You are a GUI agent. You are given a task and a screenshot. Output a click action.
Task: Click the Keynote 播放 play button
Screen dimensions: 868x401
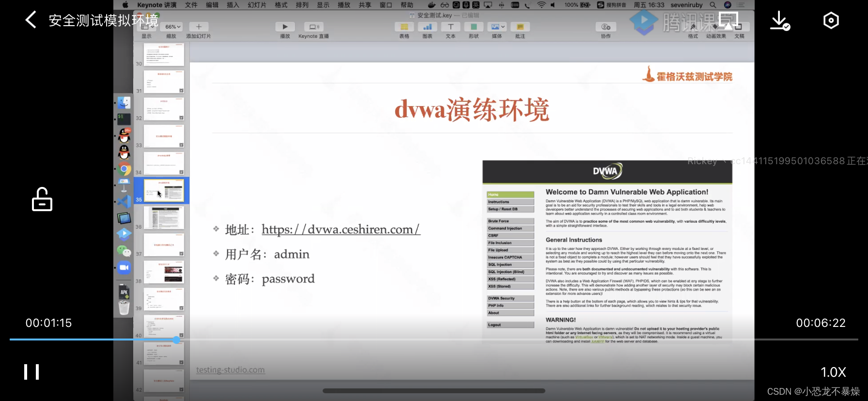pyautogui.click(x=285, y=27)
